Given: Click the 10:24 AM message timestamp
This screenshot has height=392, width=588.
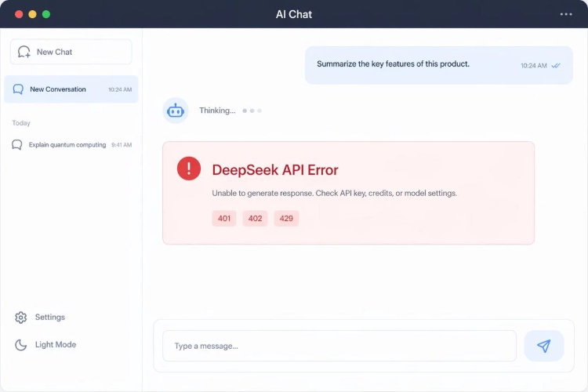Looking at the screenshot, I should tap(534, 66).
